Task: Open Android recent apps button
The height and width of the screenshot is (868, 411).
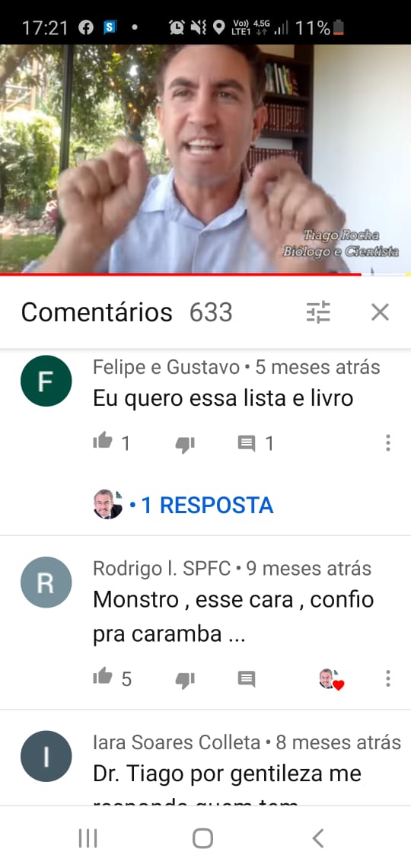Action: click(88, 838)
